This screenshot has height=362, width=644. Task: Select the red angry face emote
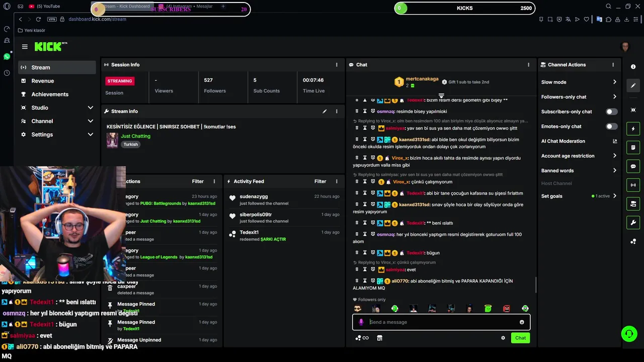506,308
